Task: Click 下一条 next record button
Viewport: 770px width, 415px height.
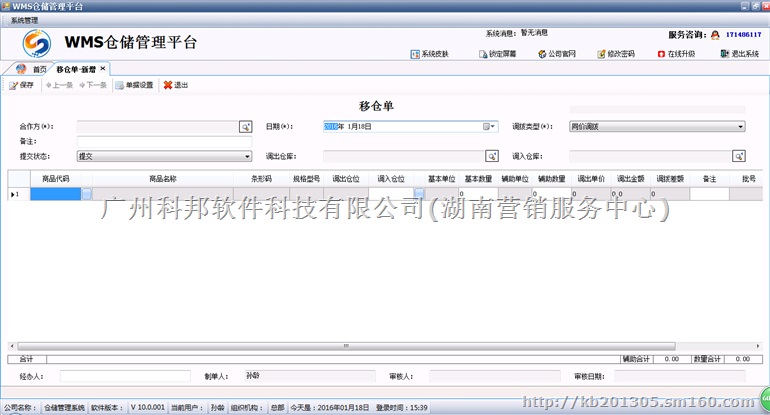Action: pos(93,85)
